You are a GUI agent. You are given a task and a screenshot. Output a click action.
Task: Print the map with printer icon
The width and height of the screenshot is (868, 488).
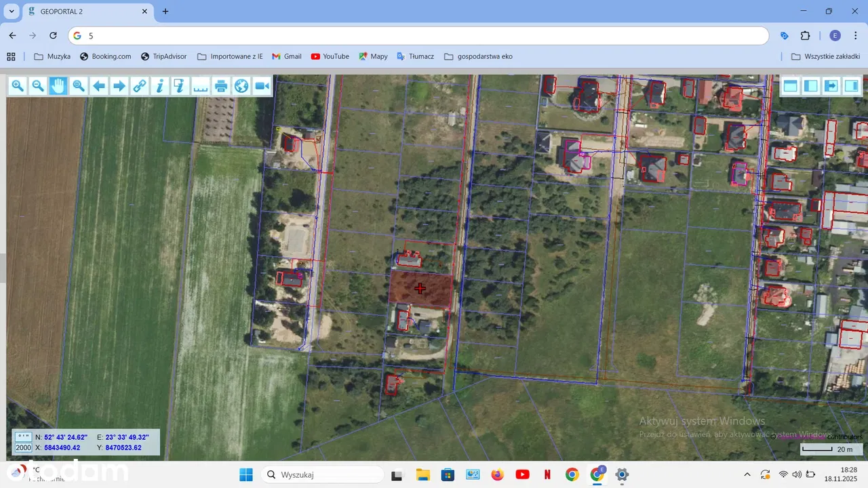pos(221,85)
